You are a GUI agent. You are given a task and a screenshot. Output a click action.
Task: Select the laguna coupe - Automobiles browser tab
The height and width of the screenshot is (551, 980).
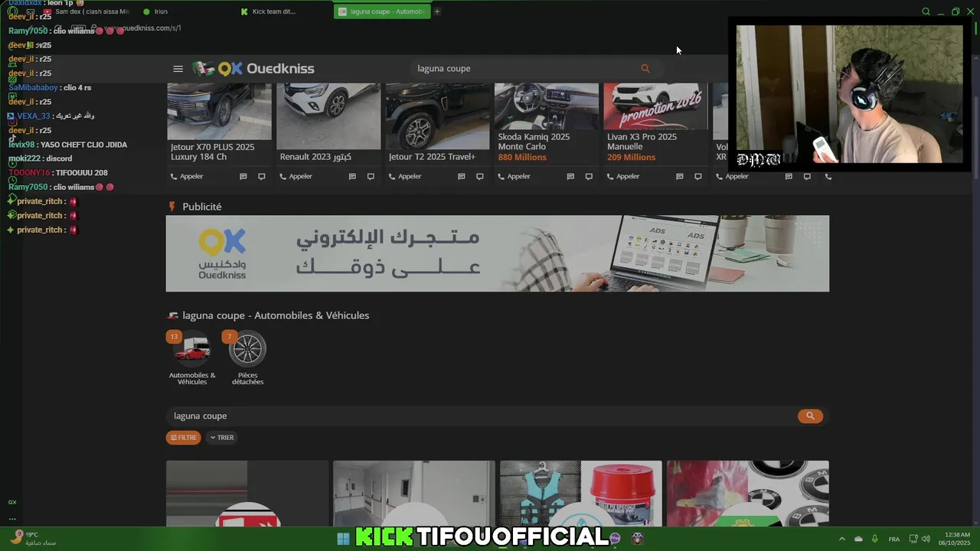point(382,11)
